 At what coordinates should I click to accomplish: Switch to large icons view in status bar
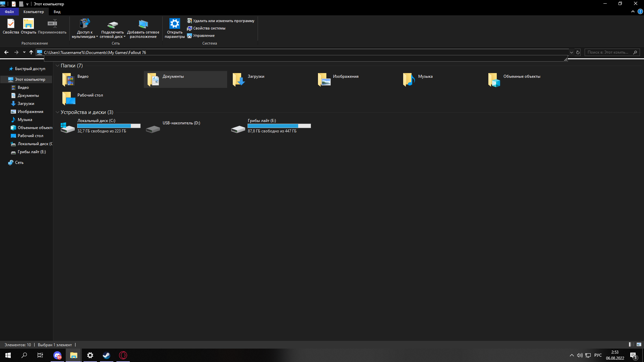[639, 345]
